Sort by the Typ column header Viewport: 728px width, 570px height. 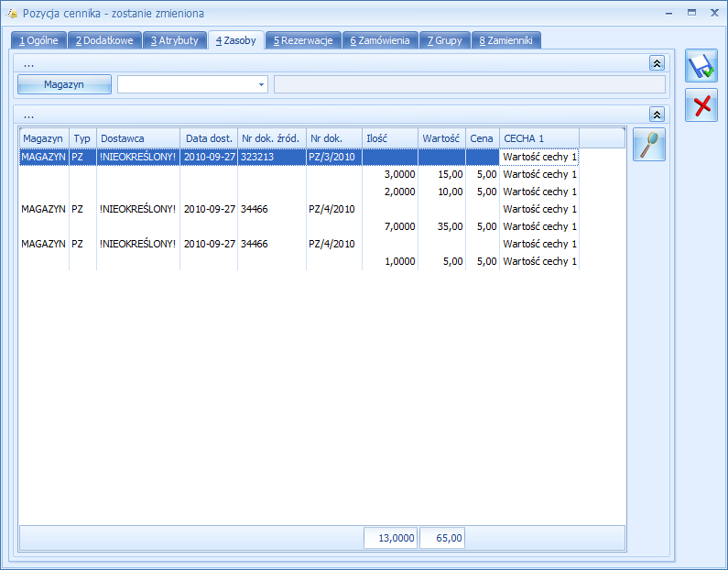pos(82,138)
